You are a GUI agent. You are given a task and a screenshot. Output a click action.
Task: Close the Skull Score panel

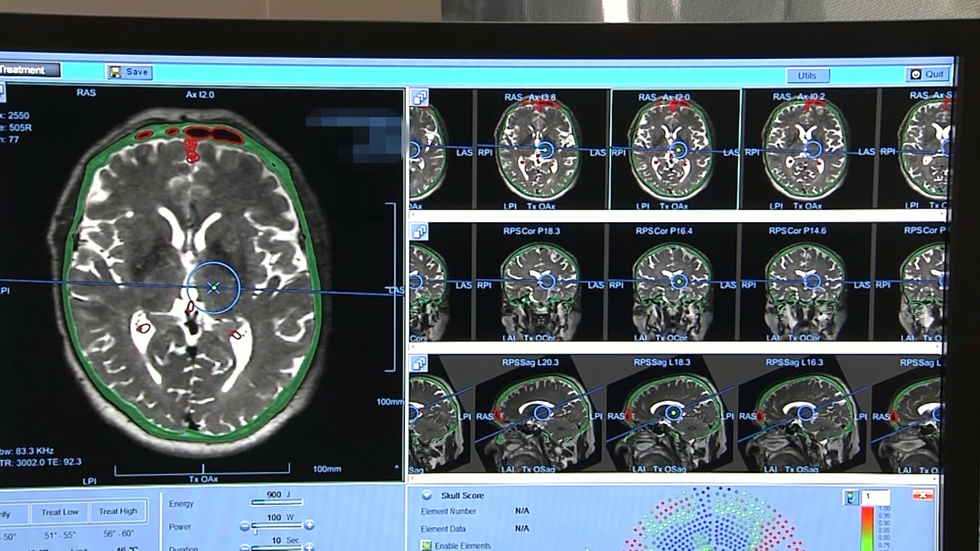pos(923,495)
